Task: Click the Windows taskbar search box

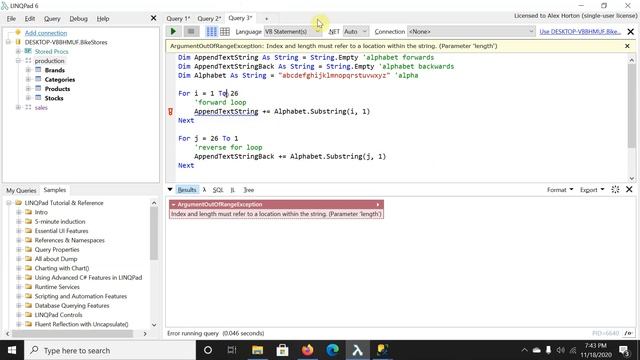Action: (x=110, y=350)
